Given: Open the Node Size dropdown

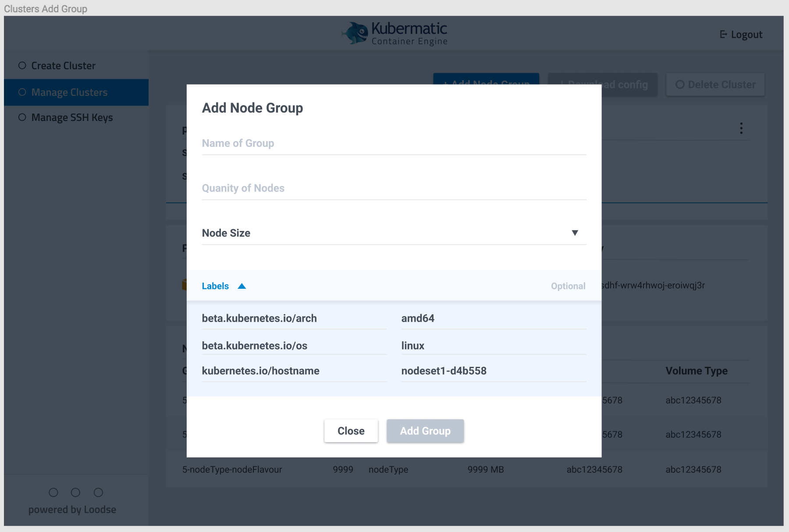Looking at the screenshot, I should click(575, 233).
